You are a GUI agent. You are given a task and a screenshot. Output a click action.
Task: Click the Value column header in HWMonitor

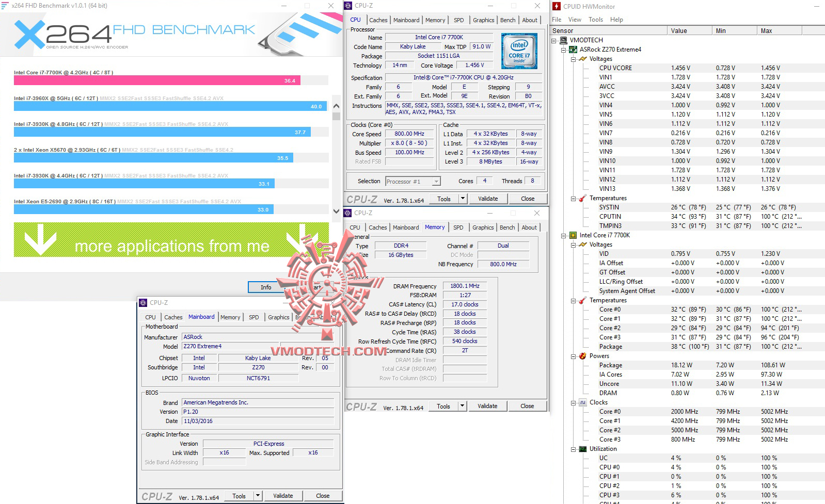tap(689, 30)
